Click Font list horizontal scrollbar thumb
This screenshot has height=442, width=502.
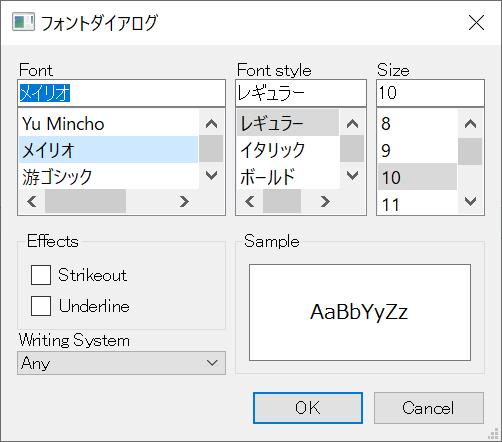85,201
